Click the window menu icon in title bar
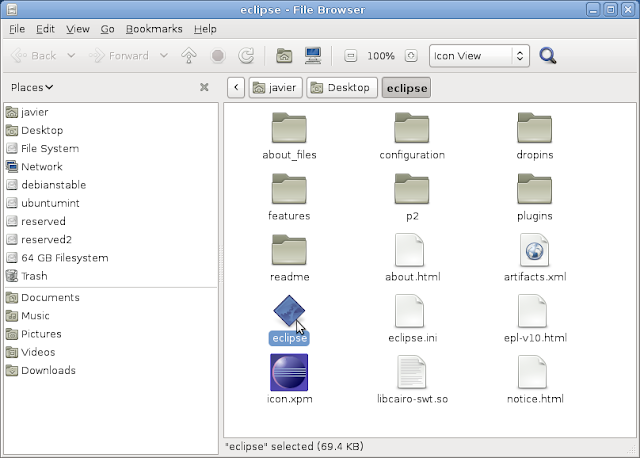Viewport: 640px width, 458px height. [x=12, y=9]
